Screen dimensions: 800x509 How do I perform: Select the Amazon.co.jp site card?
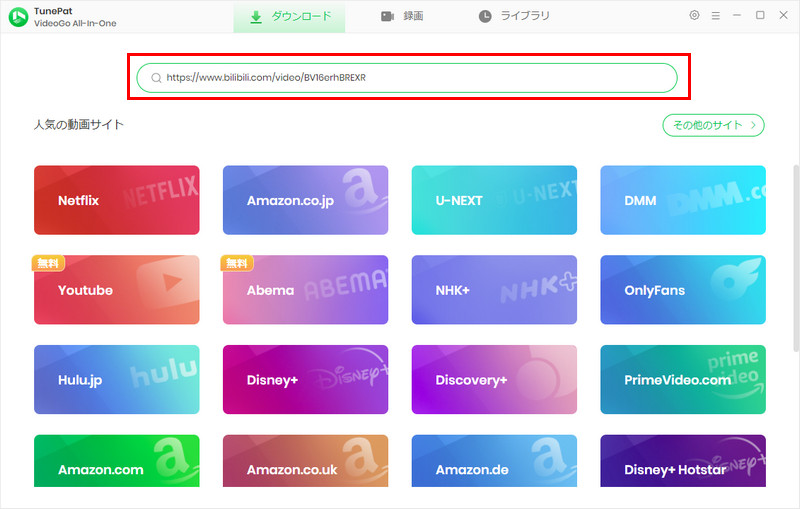tap(306, 200)
